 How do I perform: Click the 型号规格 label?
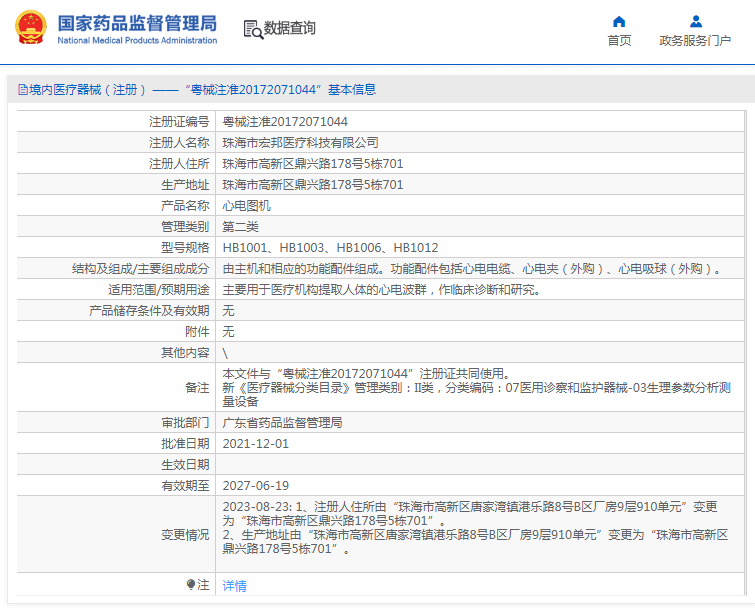[x=185, y=248]
